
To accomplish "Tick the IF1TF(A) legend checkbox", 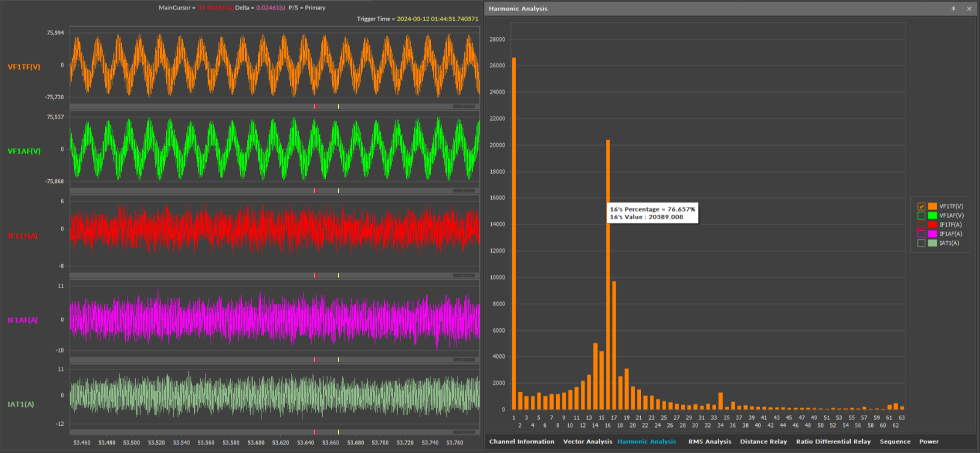I will pos(921,224).
